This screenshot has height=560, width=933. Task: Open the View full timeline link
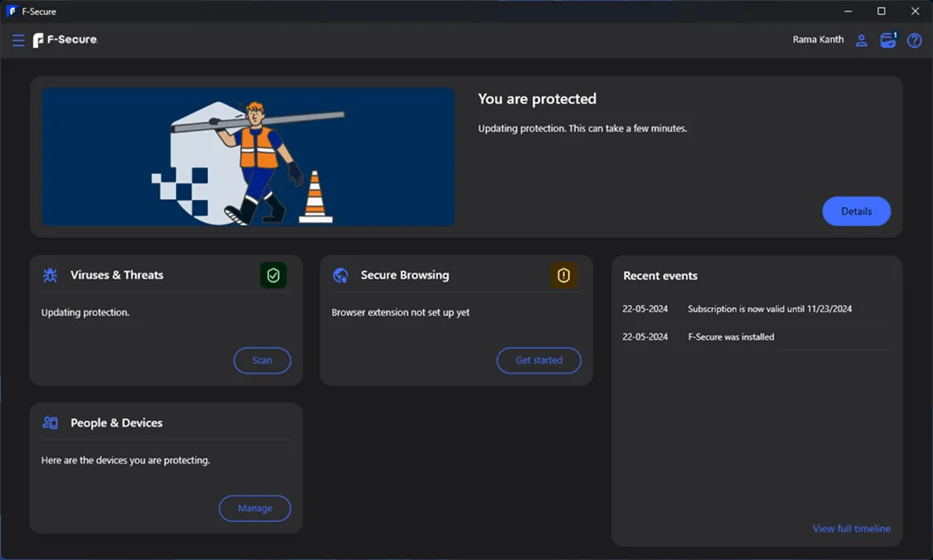tap(852, 528)
